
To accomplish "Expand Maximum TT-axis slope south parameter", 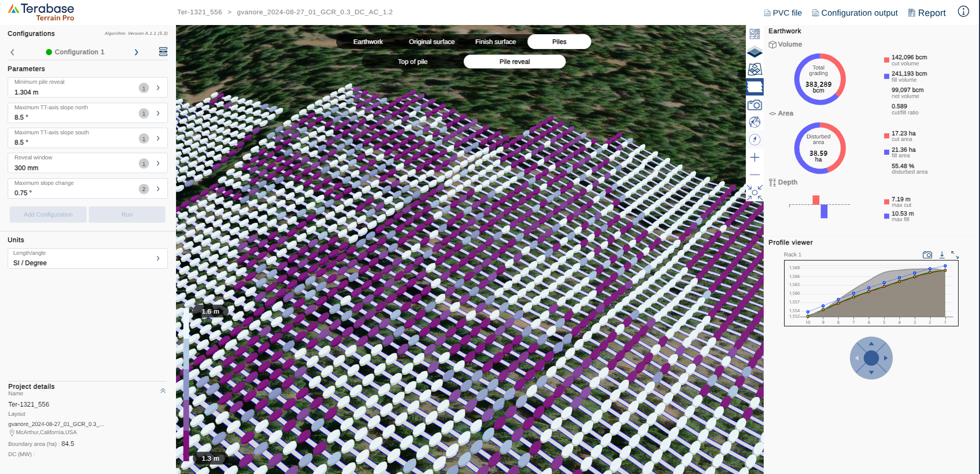I will click(x=158, y=138).
